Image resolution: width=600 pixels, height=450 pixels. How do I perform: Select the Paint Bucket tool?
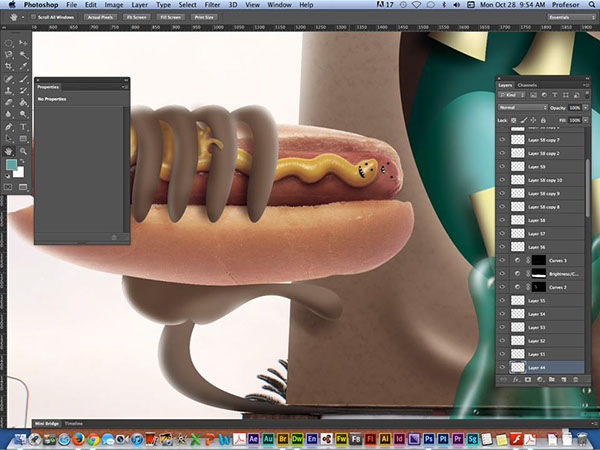(23, 103)
